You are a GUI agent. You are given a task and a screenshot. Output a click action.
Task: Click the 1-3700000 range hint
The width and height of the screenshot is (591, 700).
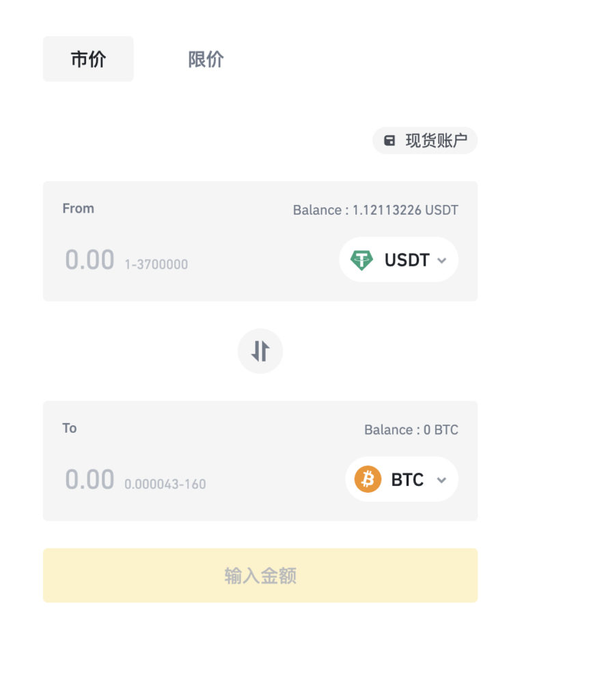tap(156, 265)
